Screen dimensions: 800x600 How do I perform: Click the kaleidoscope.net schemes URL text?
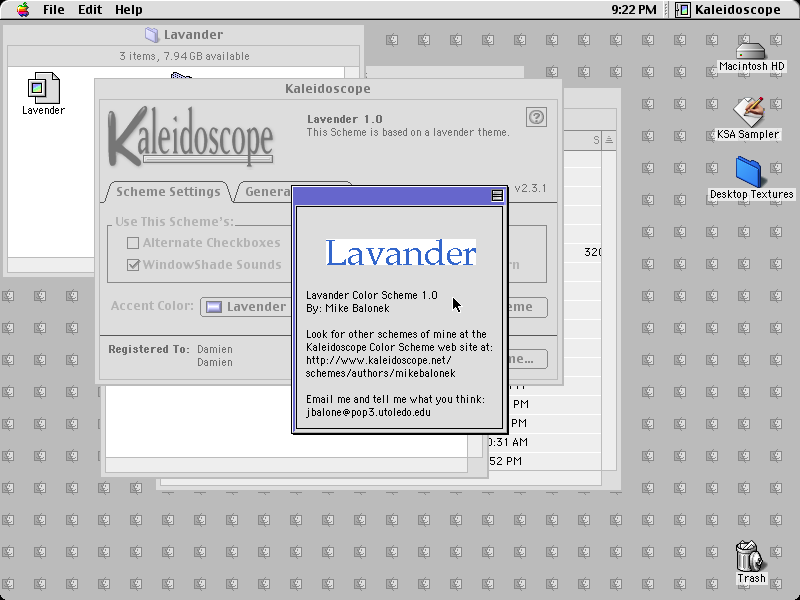tap(380, 367)
